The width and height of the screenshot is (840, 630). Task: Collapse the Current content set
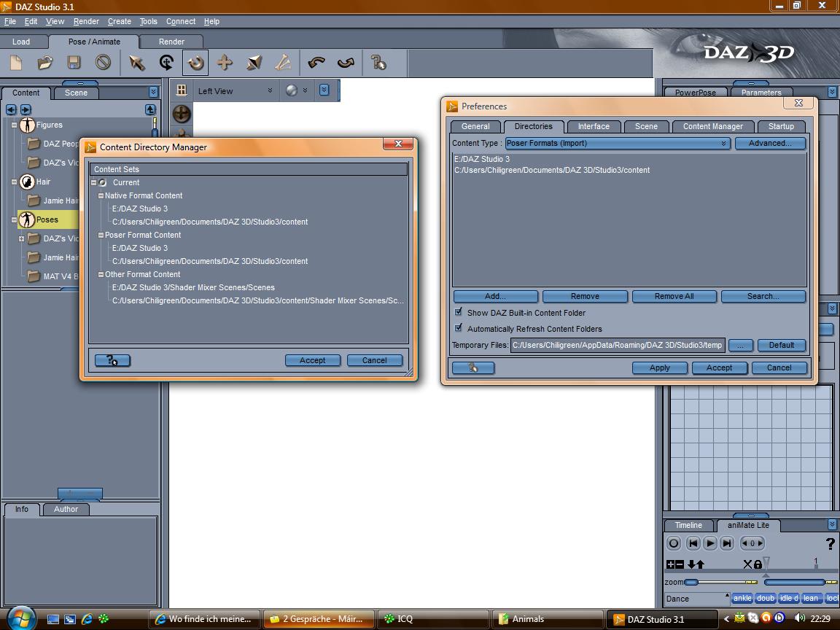pyautogui.click(x=94, y=182)
